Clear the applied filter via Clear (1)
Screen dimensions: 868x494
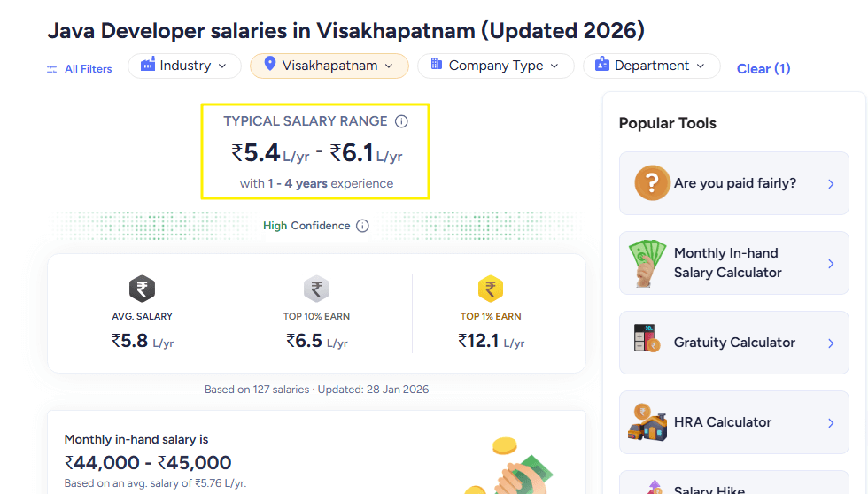(763, 68)
